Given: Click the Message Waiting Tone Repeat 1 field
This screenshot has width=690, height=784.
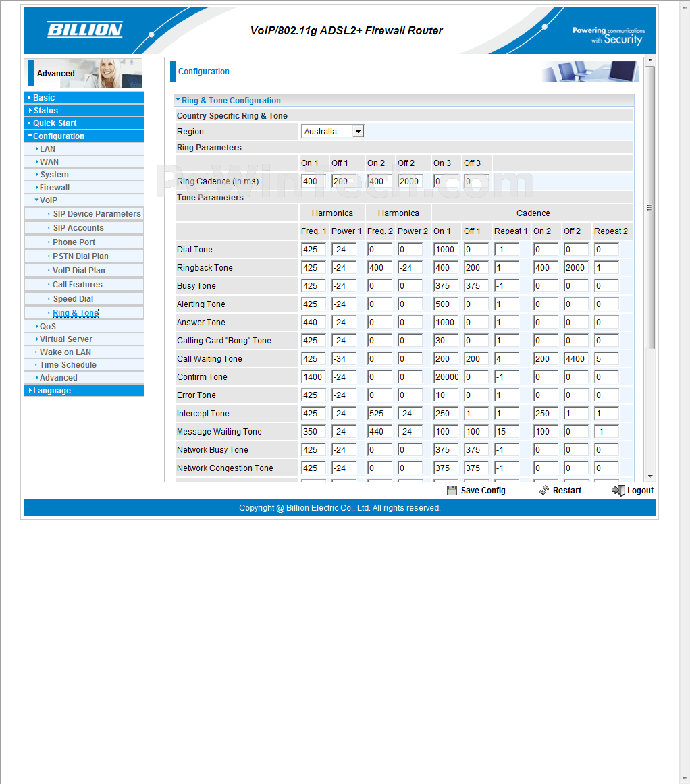Looking at the screenshot, I should point(506,432).
